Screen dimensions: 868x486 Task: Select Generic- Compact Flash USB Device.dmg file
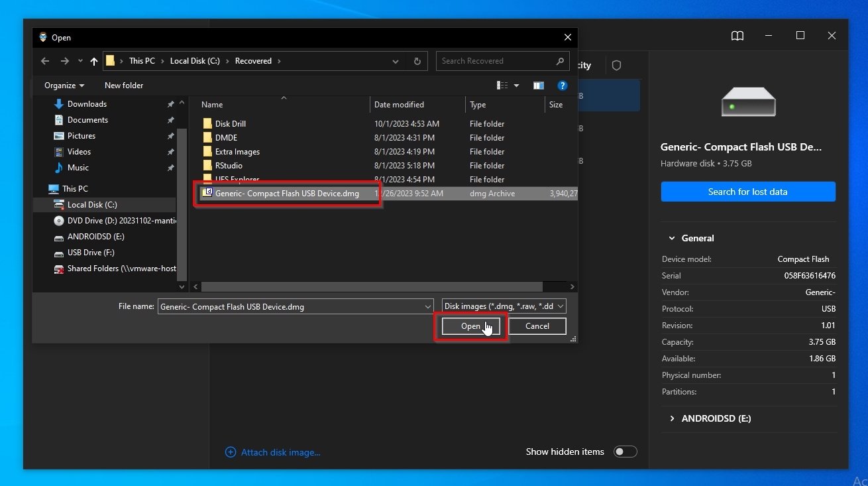click(287, 194)
